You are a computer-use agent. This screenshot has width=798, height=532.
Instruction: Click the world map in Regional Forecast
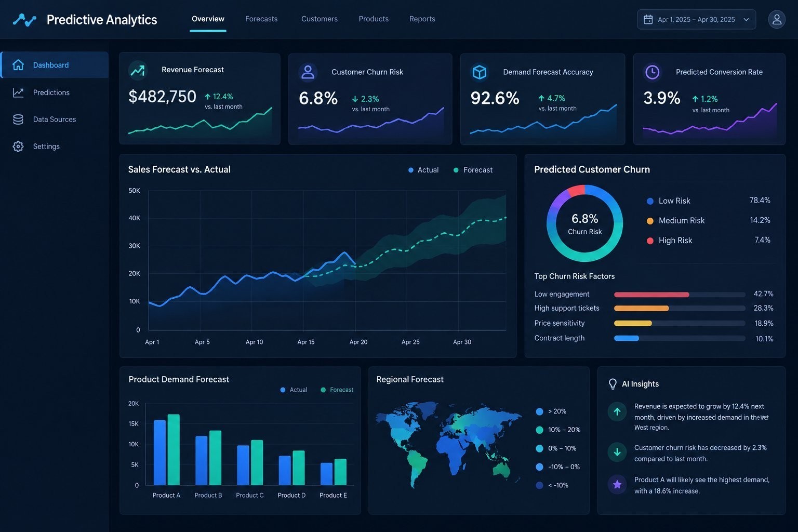click(448, 444)
